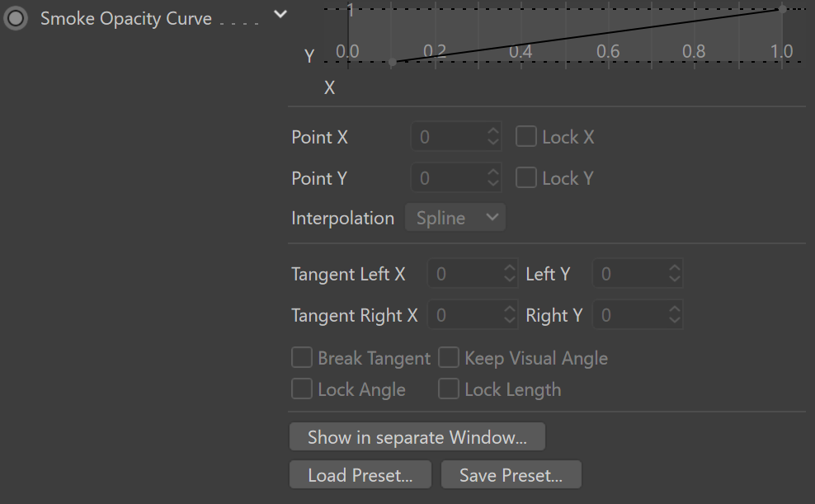
Task: Open the Interpolation Spline dropdown
Action: 455,217
